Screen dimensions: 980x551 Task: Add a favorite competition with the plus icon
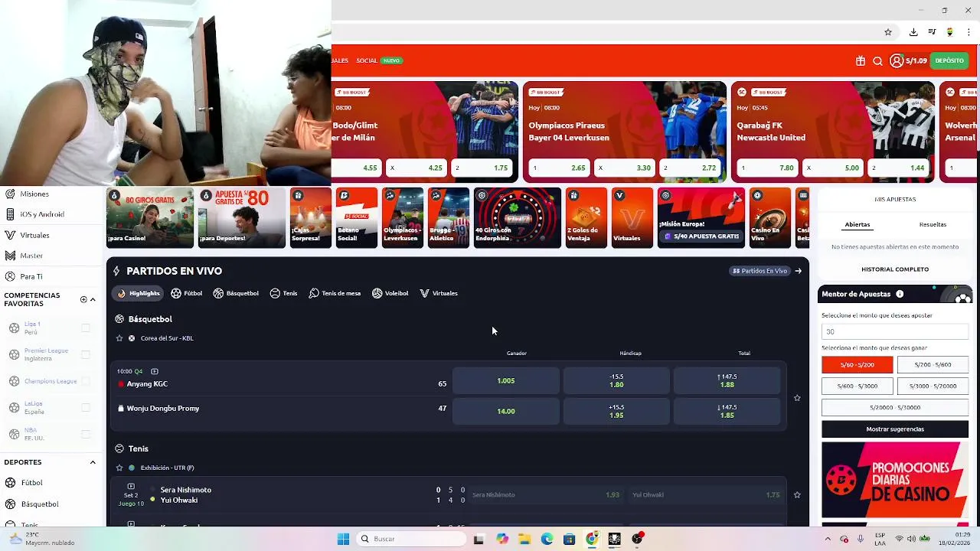(83, 299)
